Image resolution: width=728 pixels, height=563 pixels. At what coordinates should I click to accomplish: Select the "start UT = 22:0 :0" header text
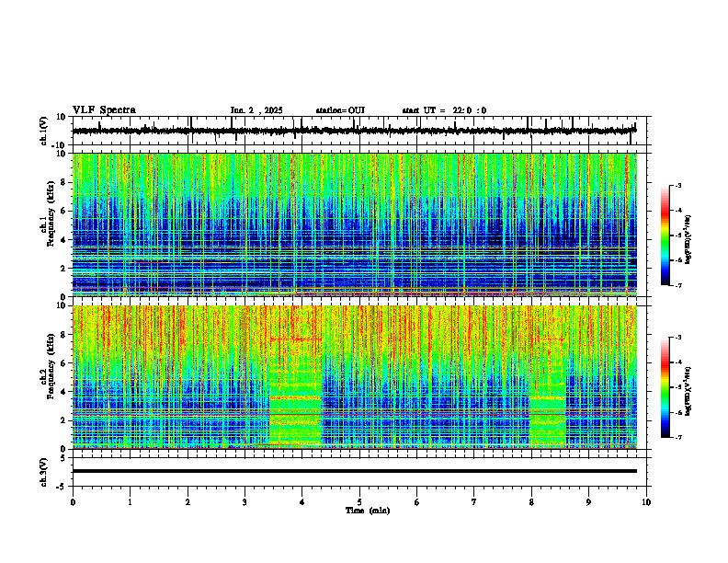click(444, 110)
